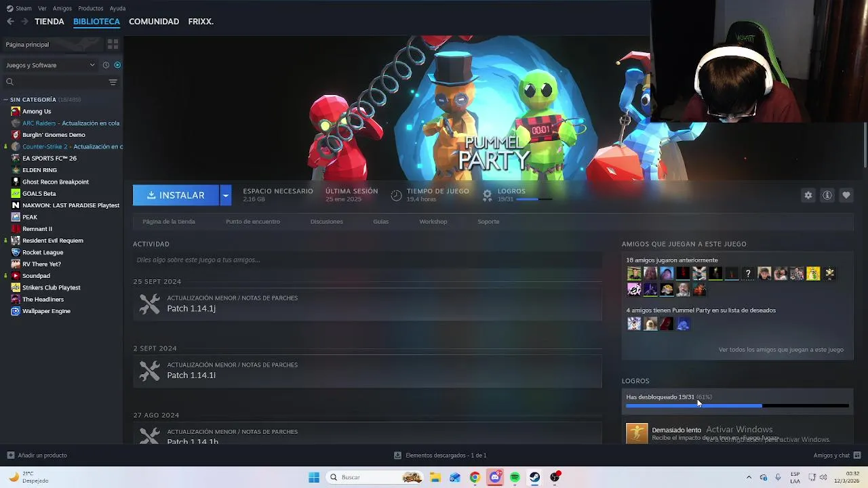This screenshot has height=488, width=868.
Task: Open Página de la tienda tab
Action: (x=169, y=222)
